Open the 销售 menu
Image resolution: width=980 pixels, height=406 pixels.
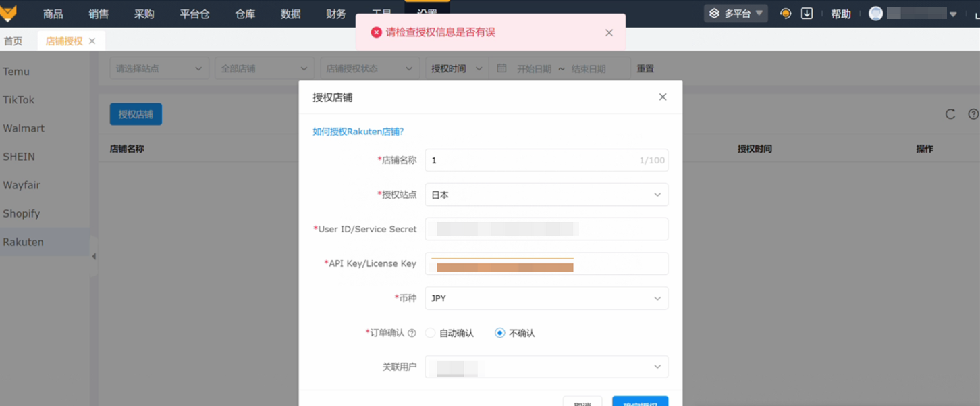pyautogui.click(x=99, y=14)
